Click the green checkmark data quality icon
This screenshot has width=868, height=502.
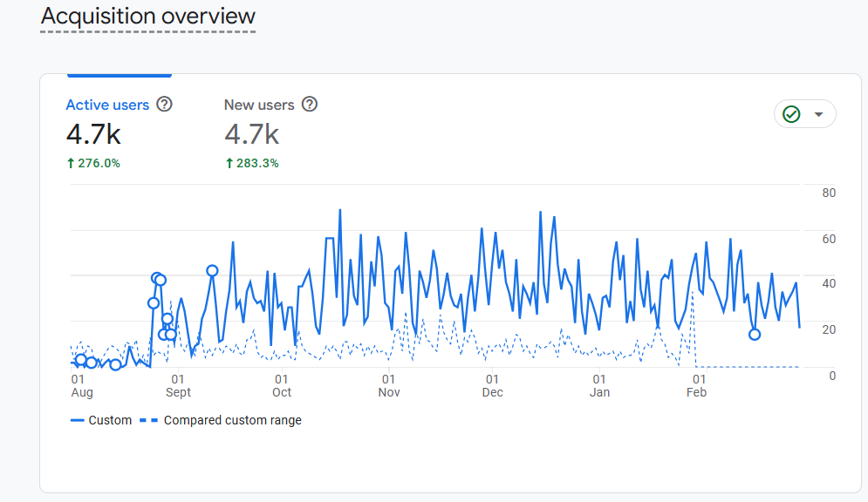pos(791,114)
